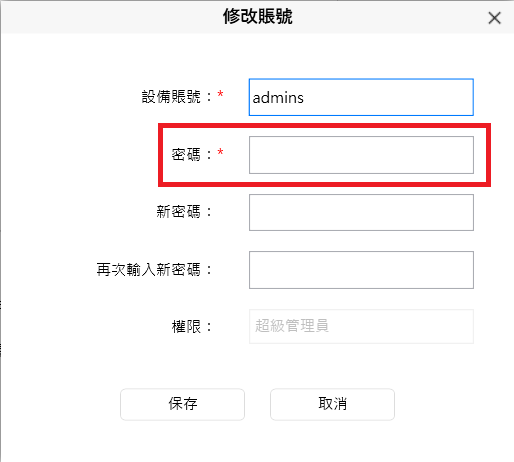Image resolution: width=514 pixels, height=462 pixels.
Task: Save changes with the 保存 button
Action: (182, 404)
